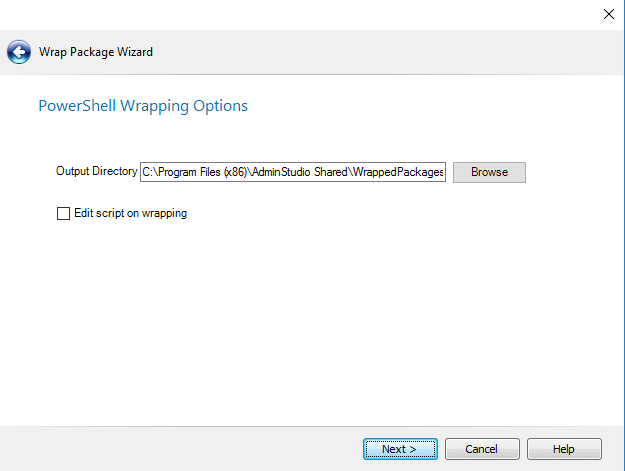Select the Browse button beside the path
Screen dimensions: 625x471
[x=489, y=172]
